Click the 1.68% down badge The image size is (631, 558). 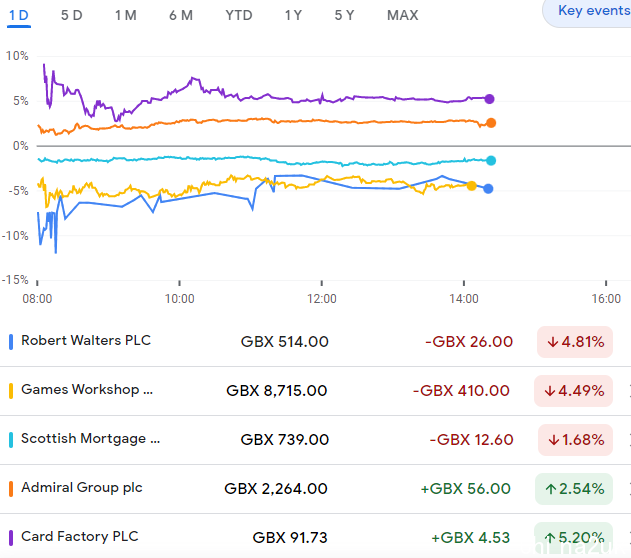[x=575, y=440]
